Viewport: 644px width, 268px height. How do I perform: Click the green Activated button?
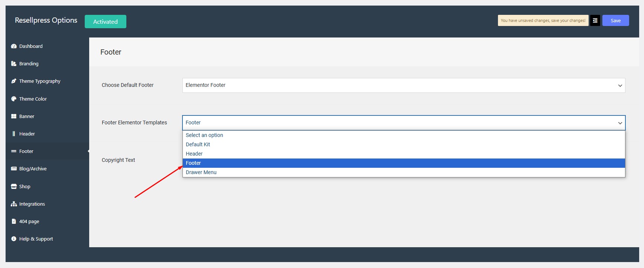coord(105,22)
